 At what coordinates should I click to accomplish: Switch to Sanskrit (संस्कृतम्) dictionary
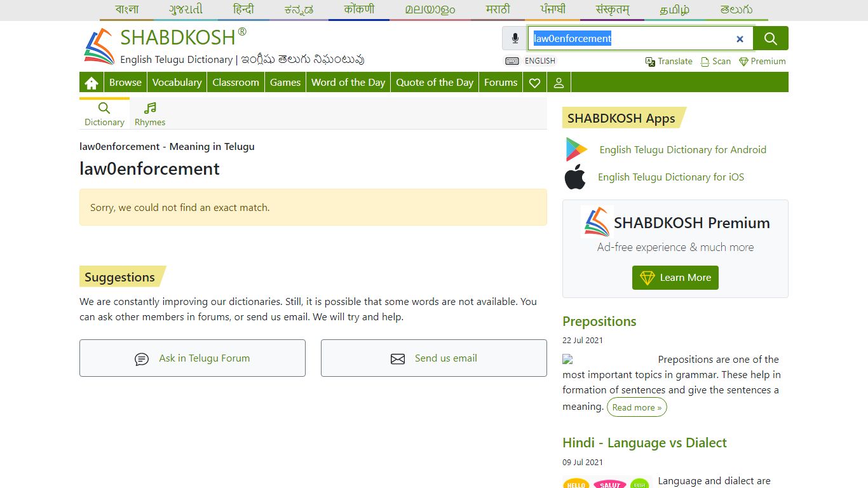coord(613,10)
